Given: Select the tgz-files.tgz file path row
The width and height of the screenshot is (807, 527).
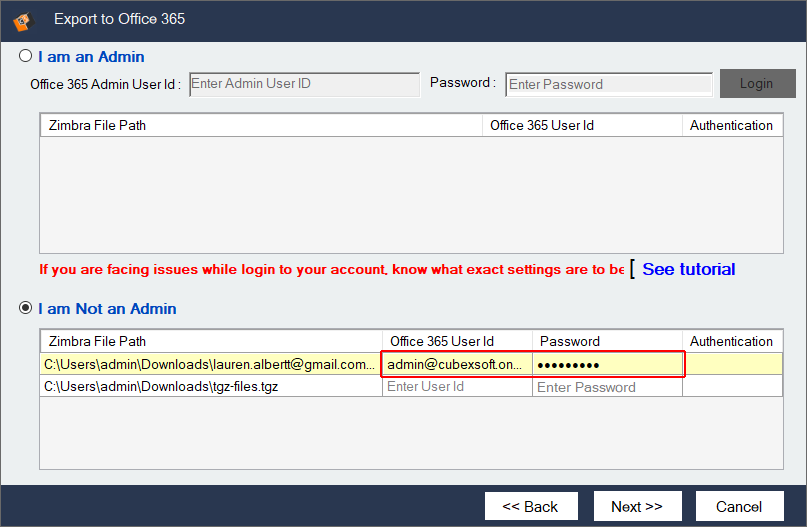Looking at the screenshot, I should (210, 387).
